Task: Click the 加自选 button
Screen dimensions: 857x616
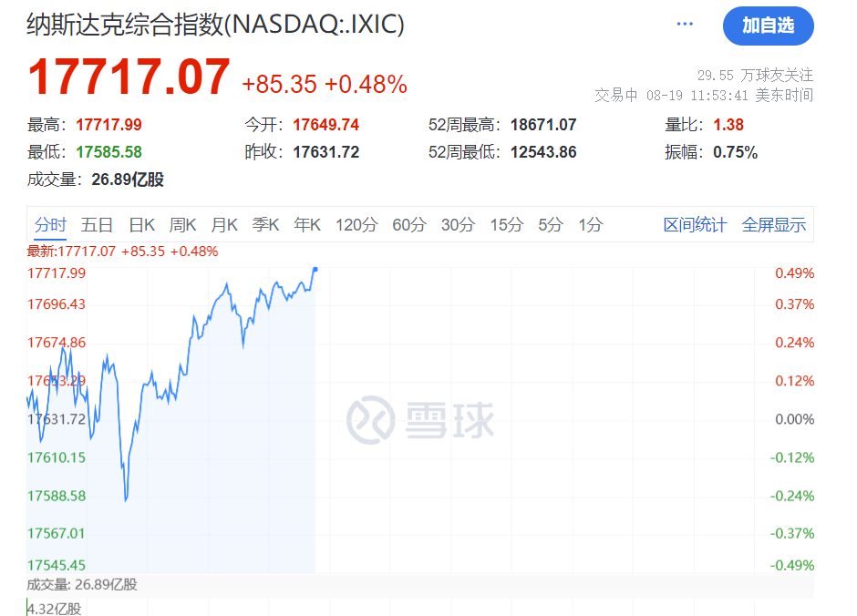Action: click(768, 26)
